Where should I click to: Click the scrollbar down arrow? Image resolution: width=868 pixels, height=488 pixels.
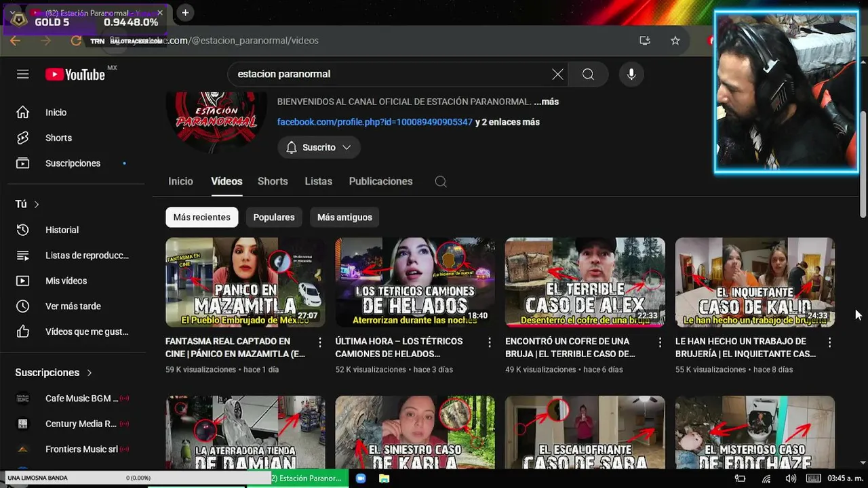point(863,463)
